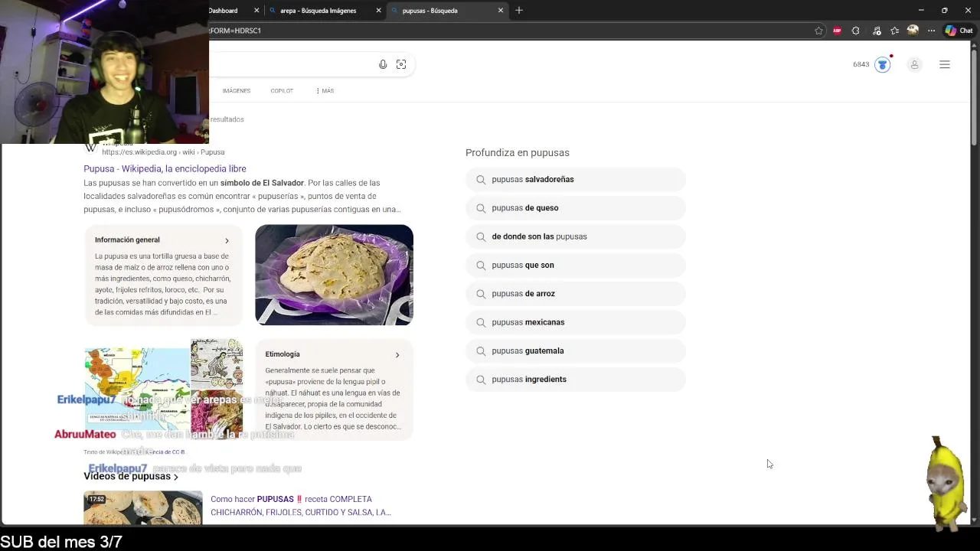This screenshot has width=980, height=551.
Task: Expand the MÁS search options
Action: point(325,90)
